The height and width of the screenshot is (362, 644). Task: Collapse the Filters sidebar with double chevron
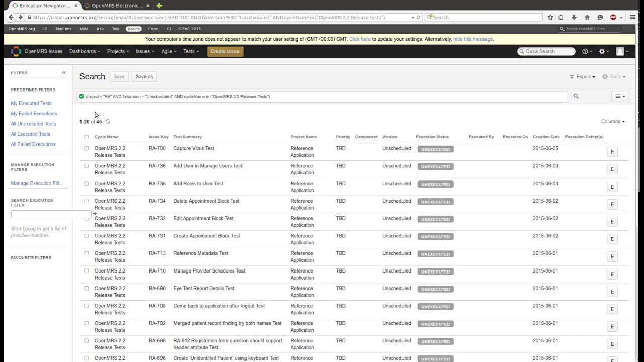[64, 73]
